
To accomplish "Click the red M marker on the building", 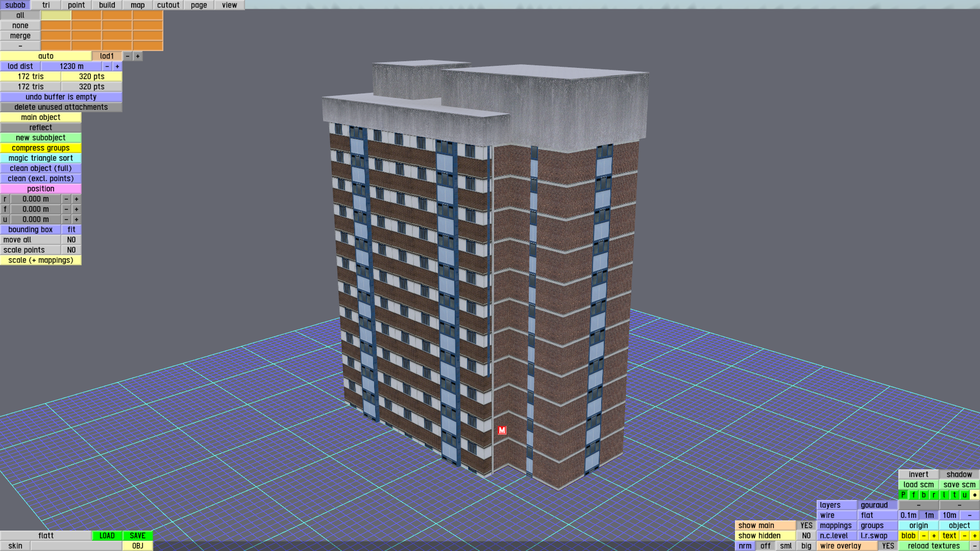I will 502,431.
